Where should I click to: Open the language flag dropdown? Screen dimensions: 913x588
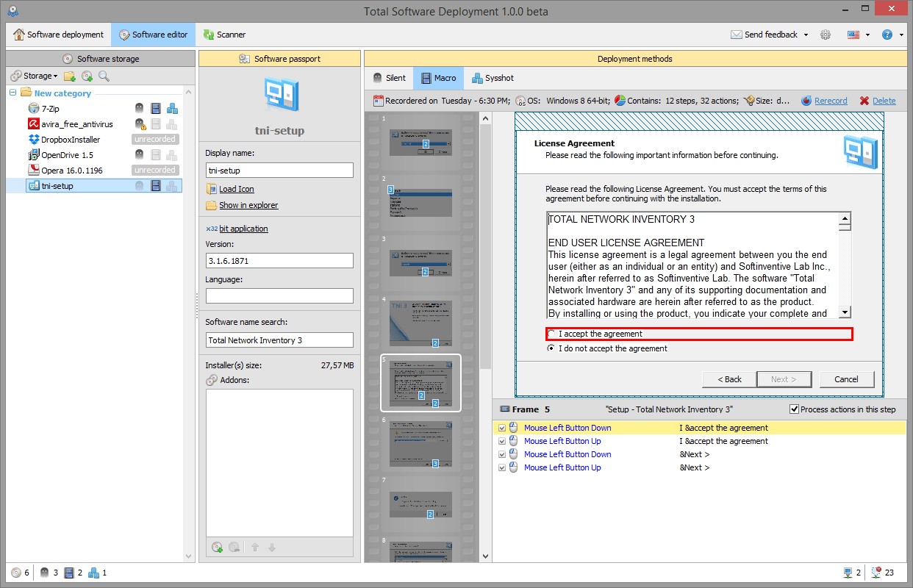(x=858, y=35)
